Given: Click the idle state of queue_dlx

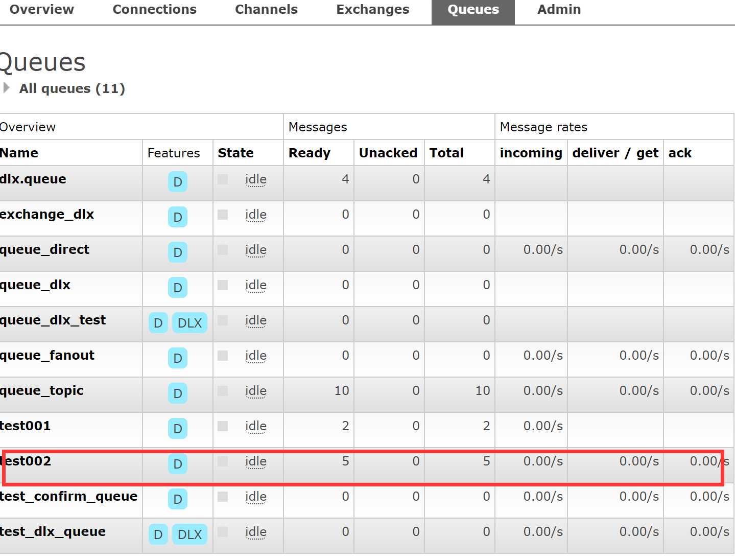Looking at the screenshot, I should (256, 285).
